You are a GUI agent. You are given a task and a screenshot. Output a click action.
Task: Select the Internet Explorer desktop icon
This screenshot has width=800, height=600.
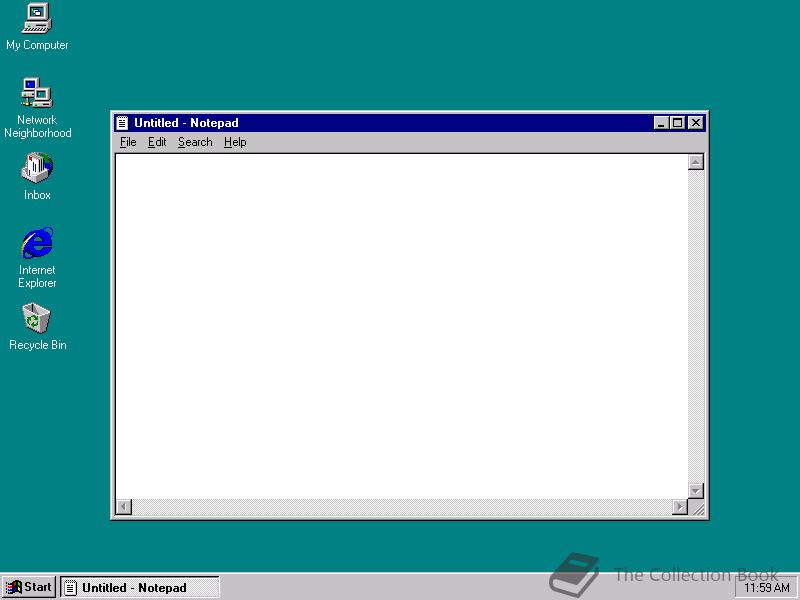[x=37, y=258]
